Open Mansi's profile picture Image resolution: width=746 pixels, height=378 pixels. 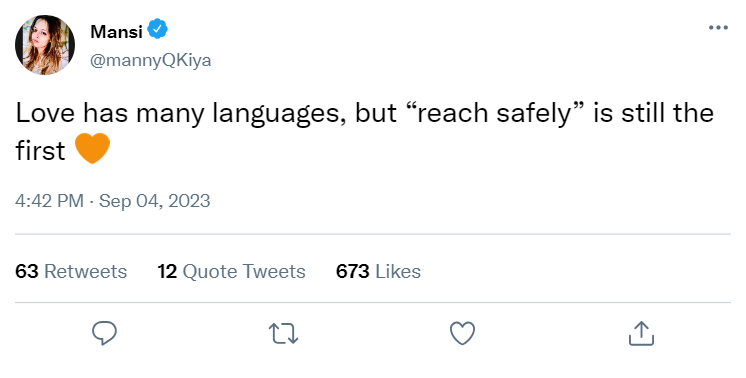pos(45,45)
